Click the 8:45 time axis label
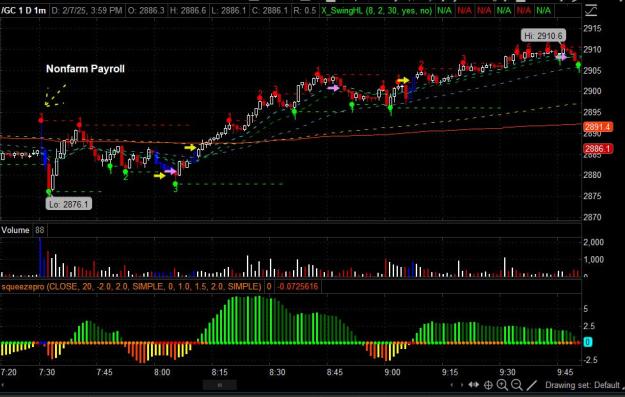The height and width of the screenshot is (397, 625). coord(334,372)
